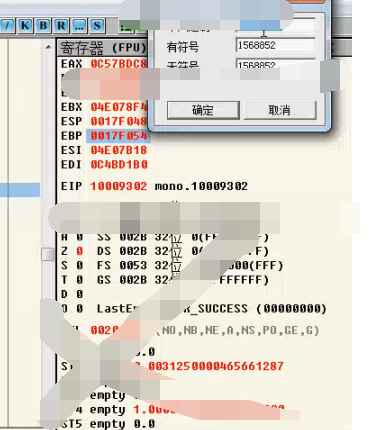
Task: Toggle the T flag value
Action: (x=79, y=280)
